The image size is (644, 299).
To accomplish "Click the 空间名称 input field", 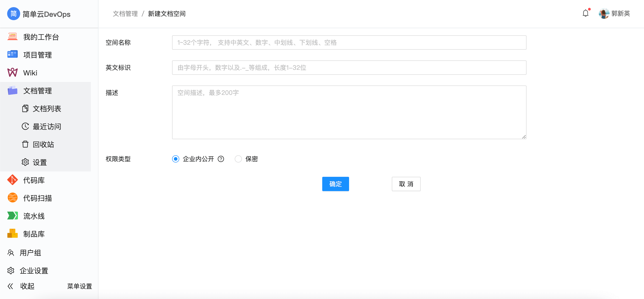I will click(349, 43).
